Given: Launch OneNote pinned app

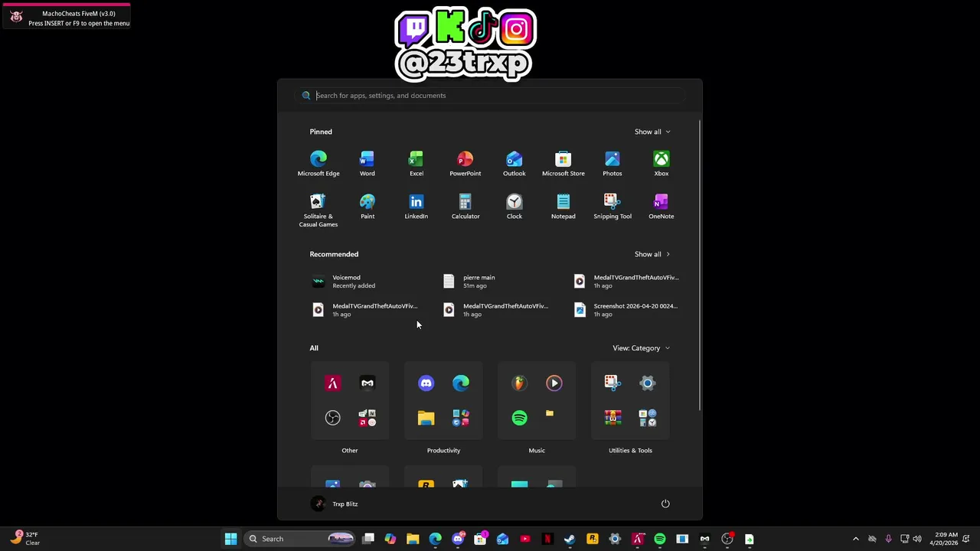Looking at the screenshot, I should (661, 207).
